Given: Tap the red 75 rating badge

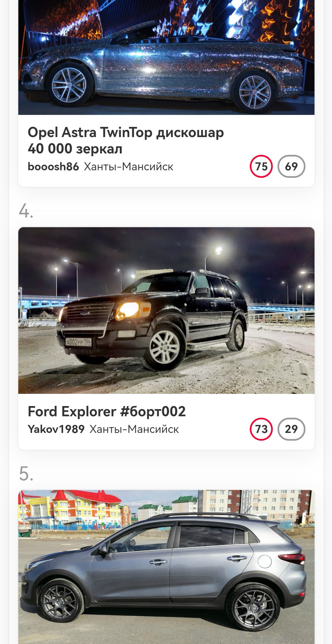Looking at the screenshot, I should (x=261, y=166).
